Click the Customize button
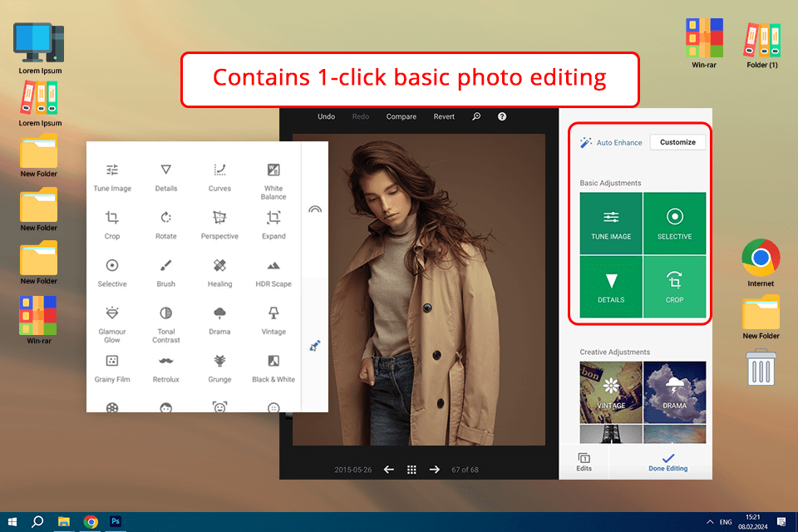The width and height of the screenshot is (798, 532). pos(677,142)
